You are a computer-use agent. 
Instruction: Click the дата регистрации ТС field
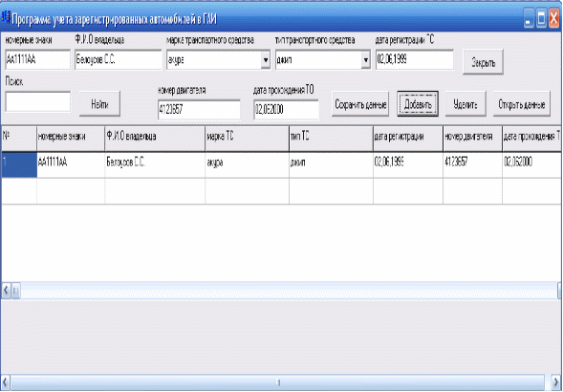[x=414, y=59]
